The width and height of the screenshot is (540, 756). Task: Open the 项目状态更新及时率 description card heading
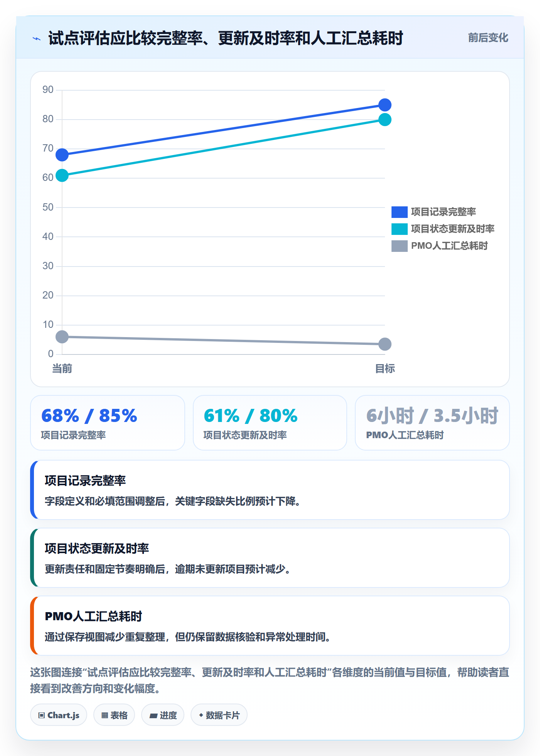pyautogui.click(x=97, y=548)
